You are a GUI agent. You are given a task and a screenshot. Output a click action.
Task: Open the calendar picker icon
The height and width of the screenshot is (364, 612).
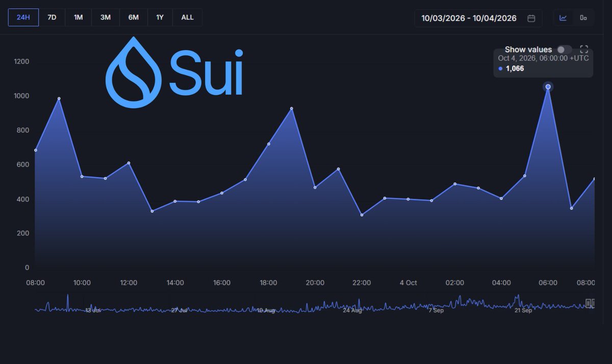(531, 18)
